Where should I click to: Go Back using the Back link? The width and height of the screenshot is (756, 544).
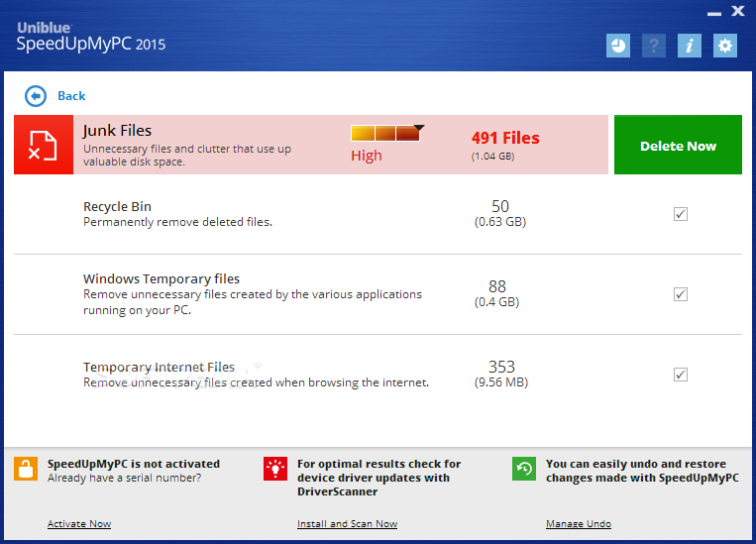pos(71,96)
